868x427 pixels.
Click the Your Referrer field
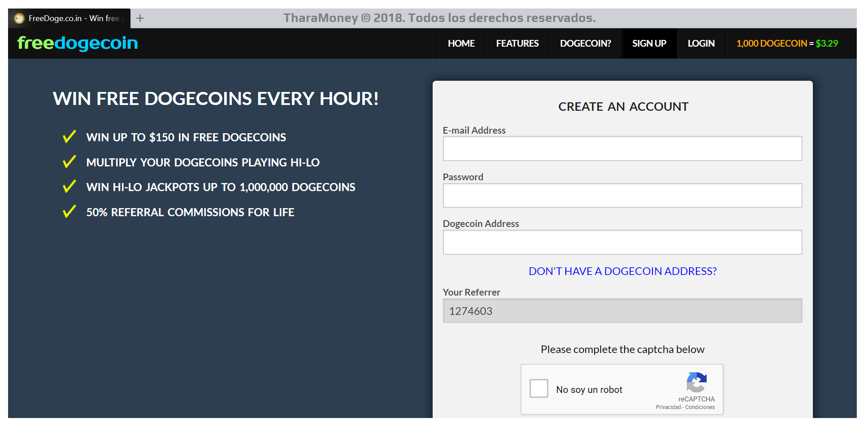pyautogui.click(x=622, y=311)
